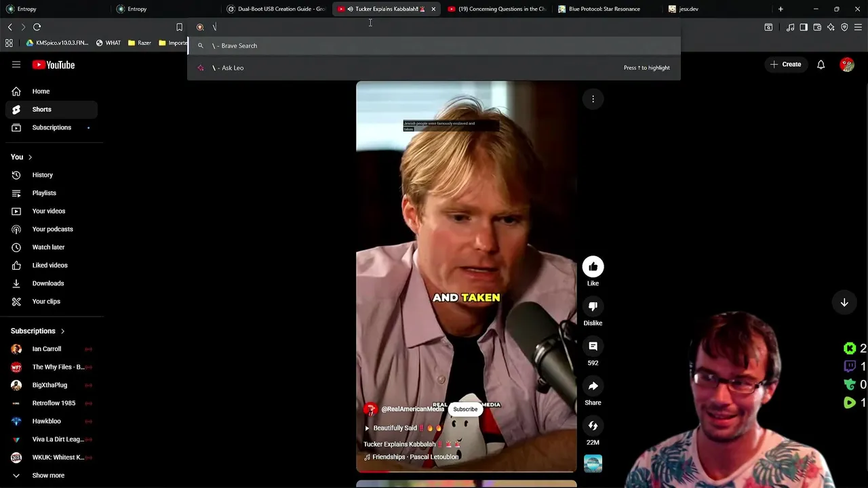Subscribe to @RealAmericanMedia
The height and width of the screenshot is (488, 868).
click(x=465, y=409)
